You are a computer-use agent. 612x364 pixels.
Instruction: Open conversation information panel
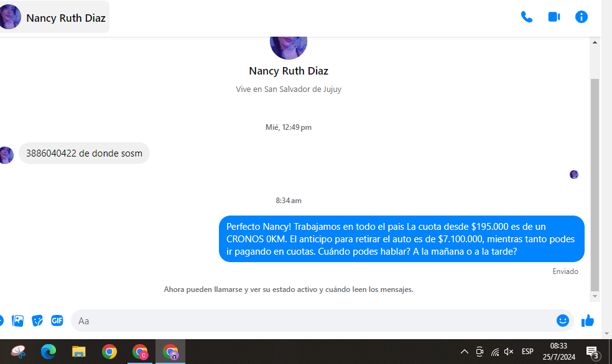[x=582, y=17]
